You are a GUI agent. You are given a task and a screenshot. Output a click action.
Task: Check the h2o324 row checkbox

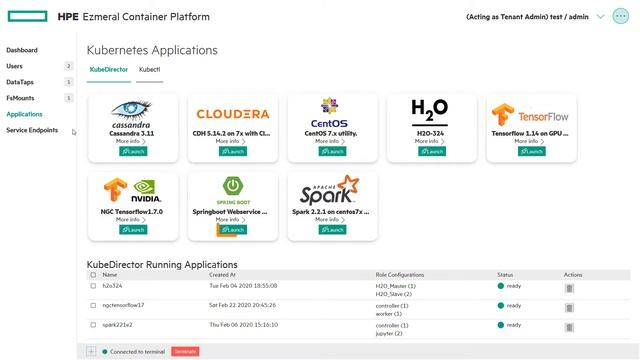93,286
